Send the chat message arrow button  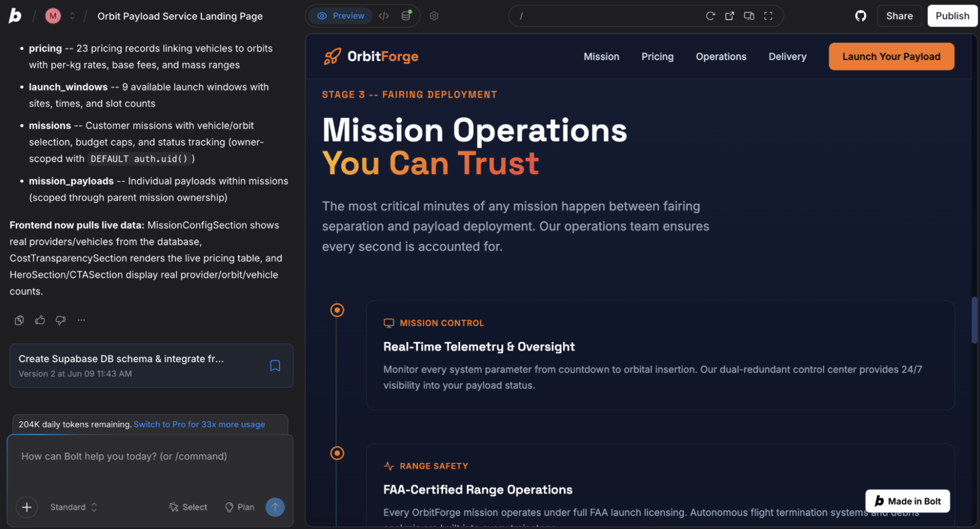(275, 507)
